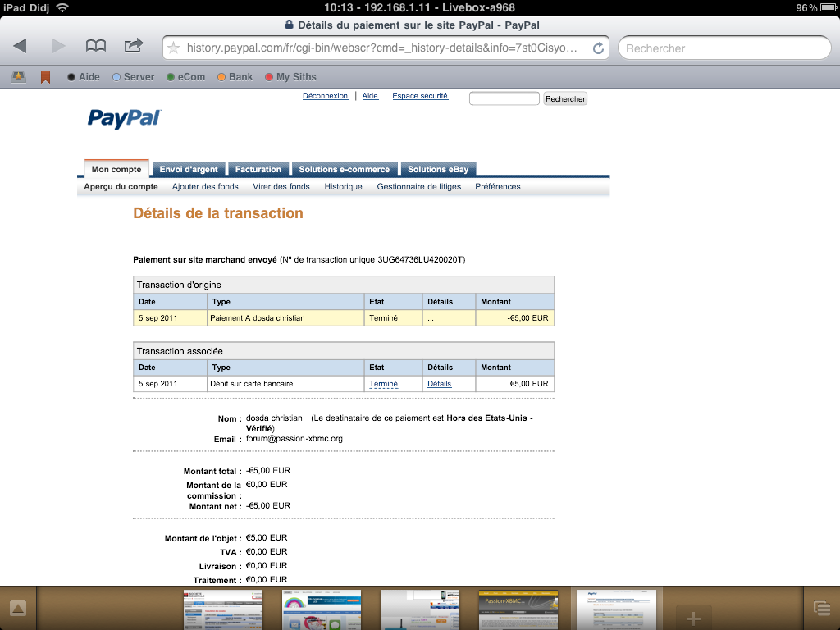Viewport: 840px width, 630px height.
Task: Open the My Siths bookmark folder
Action: (x=291, y=77)
